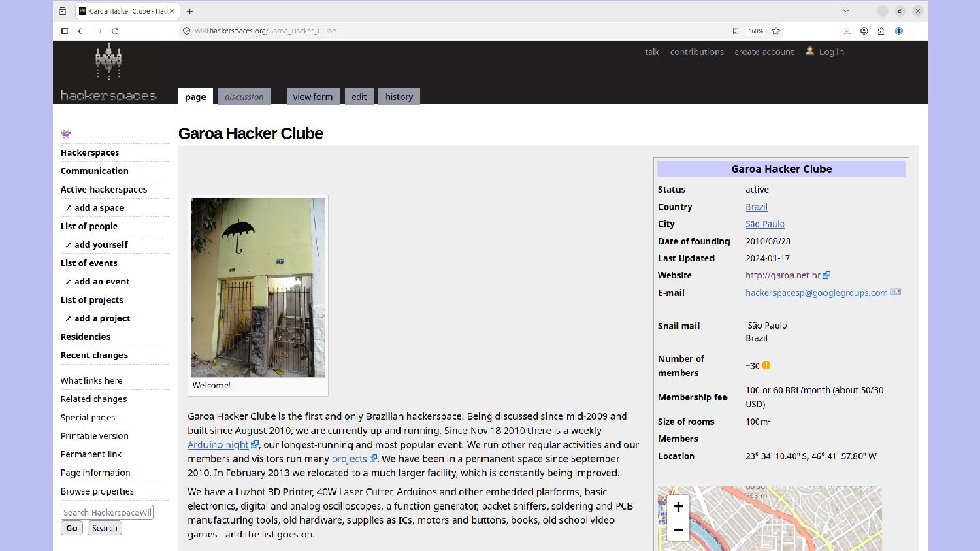
Task: Click the Log in user icon
Action: coord(810,51)
